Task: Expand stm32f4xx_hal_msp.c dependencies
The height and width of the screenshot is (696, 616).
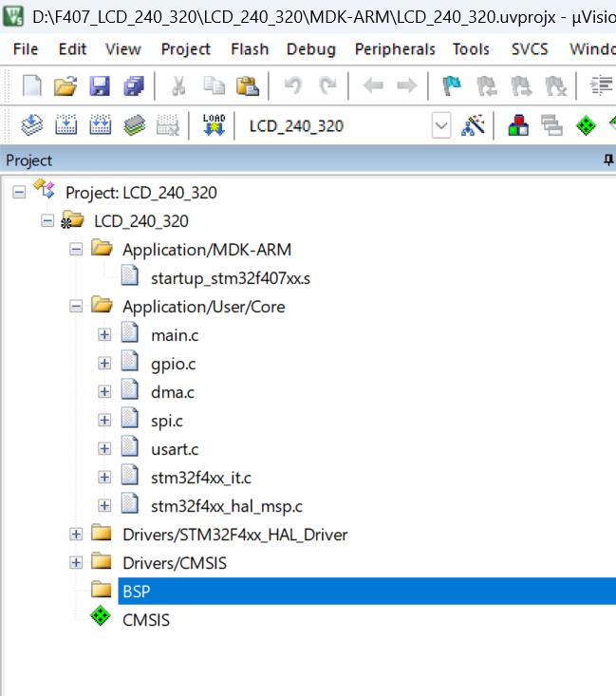Action: pyautogui.click(x=104, y=505)
